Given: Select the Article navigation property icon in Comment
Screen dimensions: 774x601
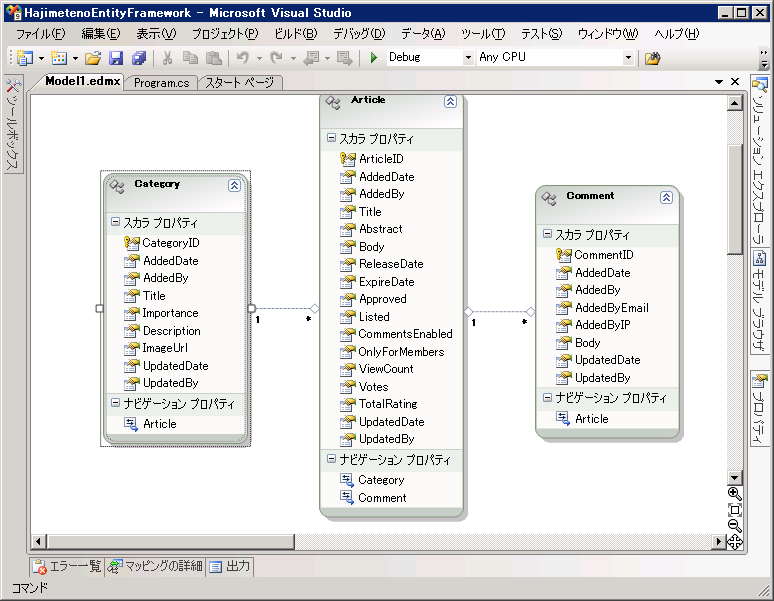Looking at the screenshot, I should click(x=563, y=418).
